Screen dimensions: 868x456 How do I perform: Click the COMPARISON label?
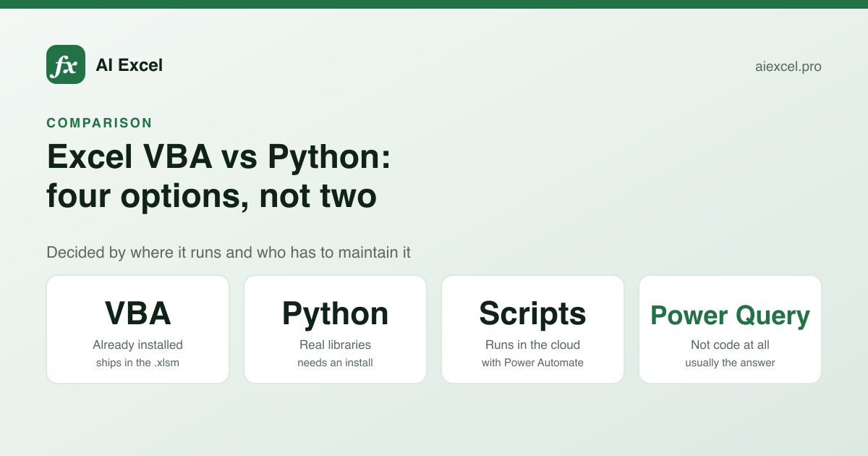(x=100, y=123)
